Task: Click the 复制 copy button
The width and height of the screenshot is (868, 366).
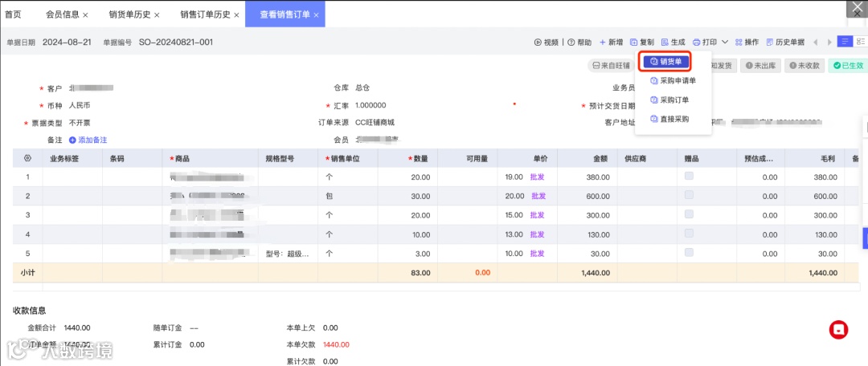Action: coord(642,42)
